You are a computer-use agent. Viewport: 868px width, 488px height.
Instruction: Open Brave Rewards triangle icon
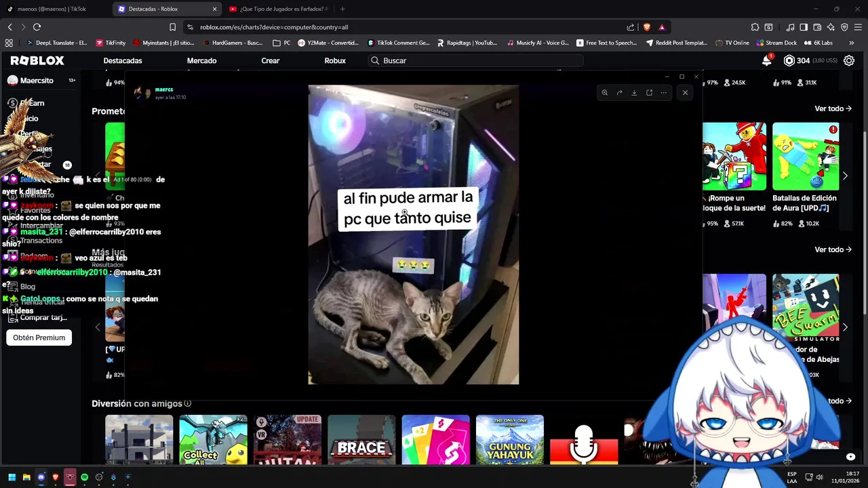[662, 27]
